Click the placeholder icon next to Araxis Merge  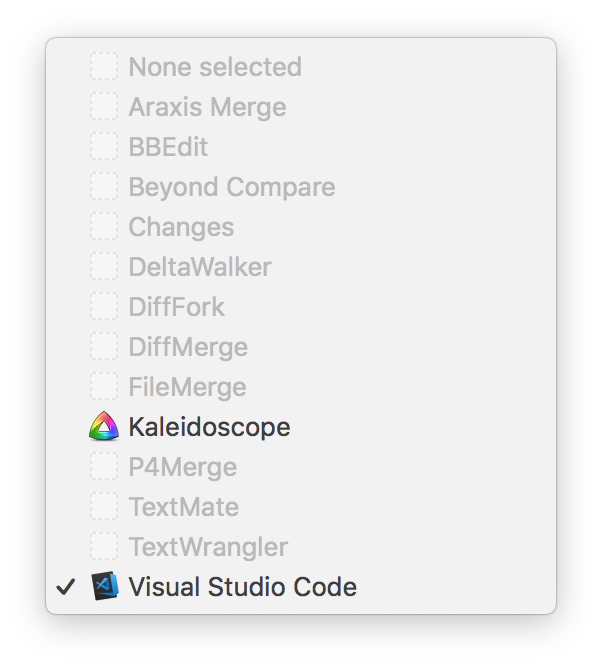click(x=104, y=106)
